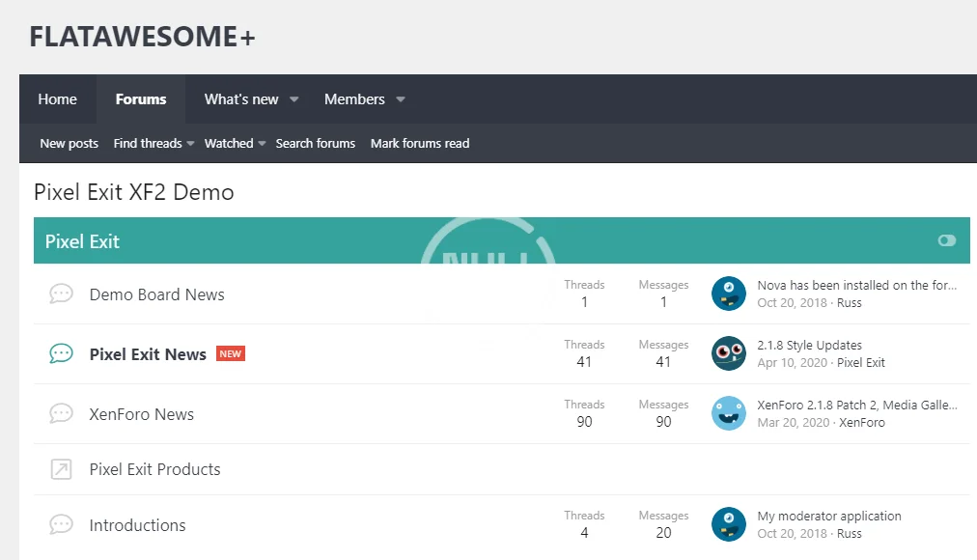
Task: Select the Forums tab
Action: click(x=141, y=99)
